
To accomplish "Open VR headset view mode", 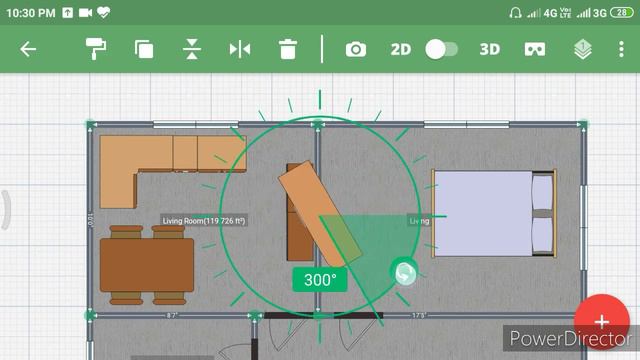I will 535,49.
